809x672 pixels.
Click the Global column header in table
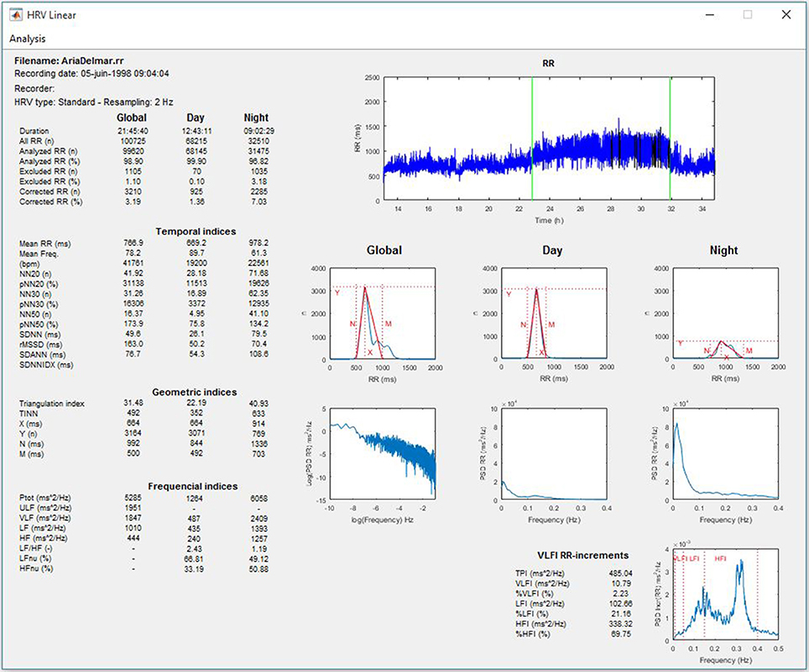(132, 117)
